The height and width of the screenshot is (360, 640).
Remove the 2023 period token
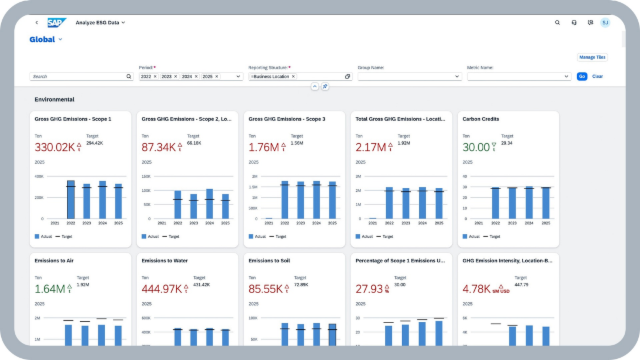[176, 76]
